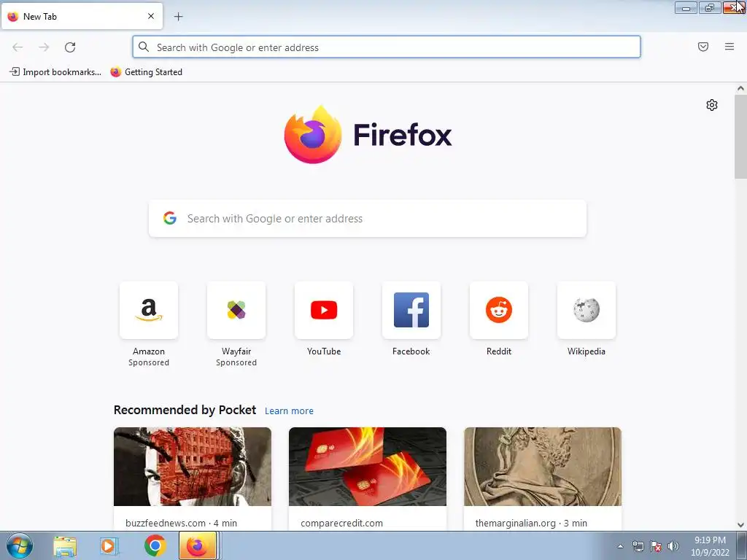Image resolution: width=747 pixels, height=560 pixels.
Task: Click the scrollbar up arrow
Action: click(740, 88)
